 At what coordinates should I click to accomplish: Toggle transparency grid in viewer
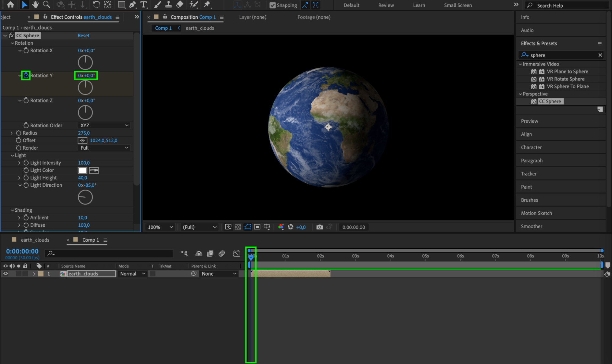(238, 227)
